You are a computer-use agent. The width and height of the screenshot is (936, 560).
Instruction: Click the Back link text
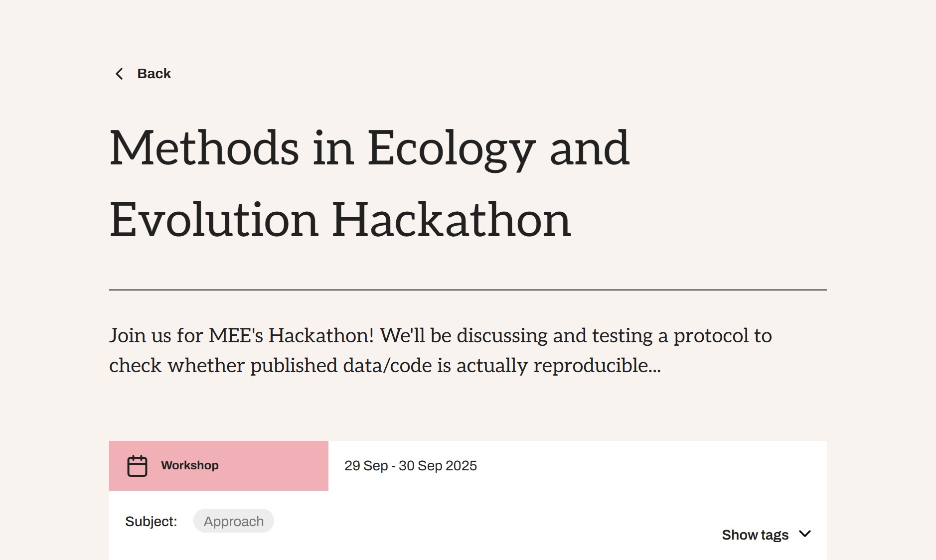(x=154, y=74)
